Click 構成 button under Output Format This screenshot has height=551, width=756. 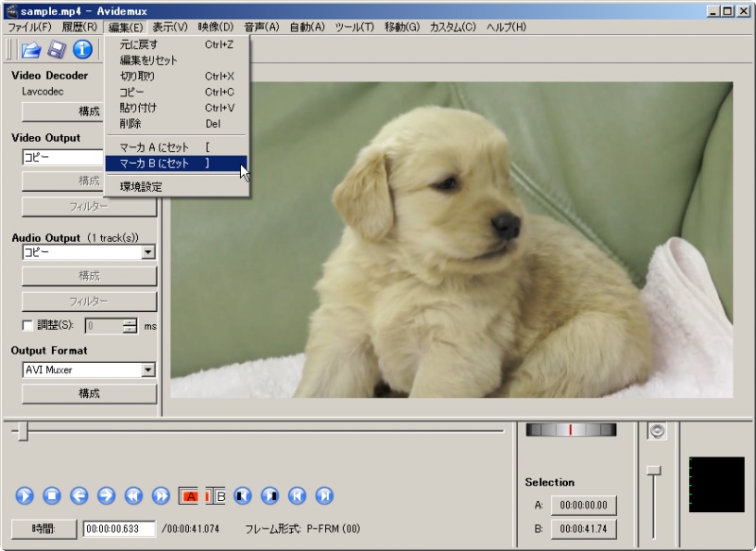pyautogui.click(x=89, y=393)
